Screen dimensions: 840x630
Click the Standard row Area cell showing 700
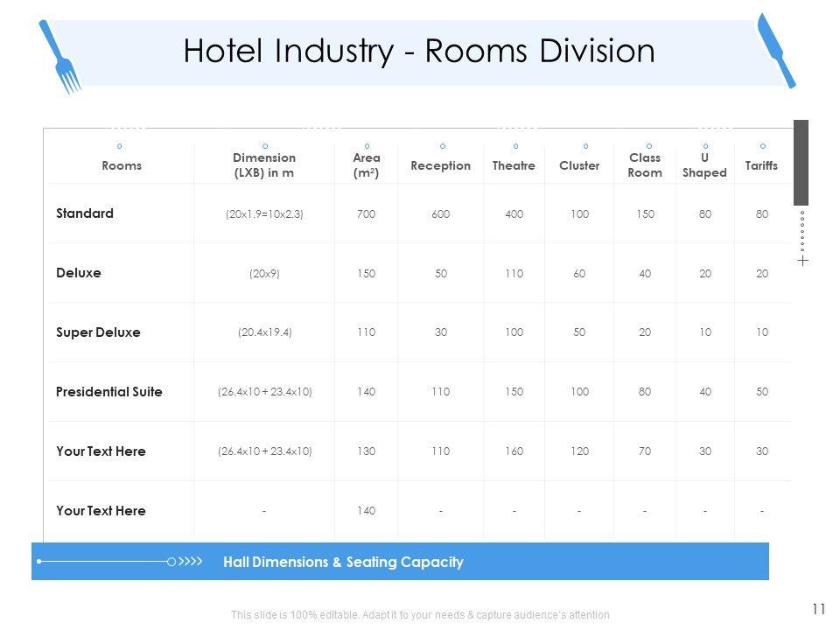[366, 213]
